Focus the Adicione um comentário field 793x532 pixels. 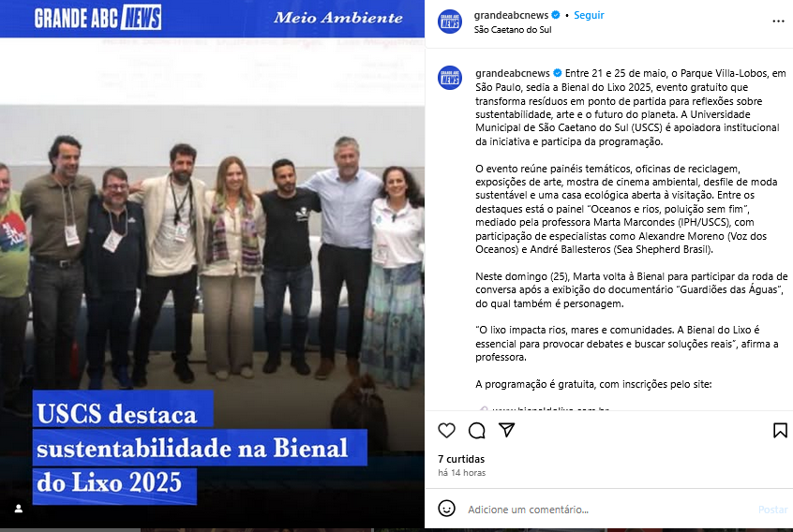608,510
